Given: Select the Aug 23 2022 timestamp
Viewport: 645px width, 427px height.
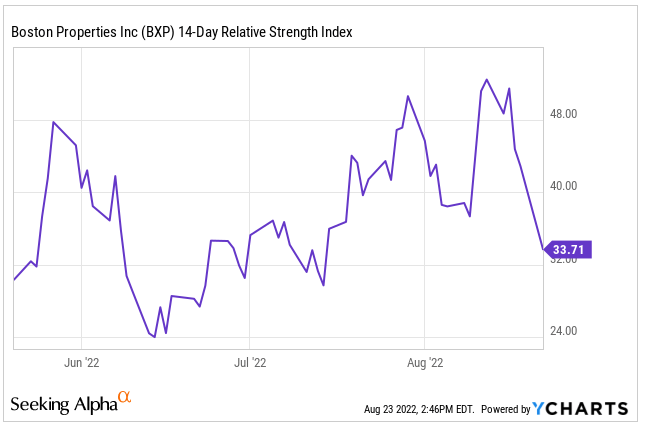Looking at the screenshot, I should [419, 409].
